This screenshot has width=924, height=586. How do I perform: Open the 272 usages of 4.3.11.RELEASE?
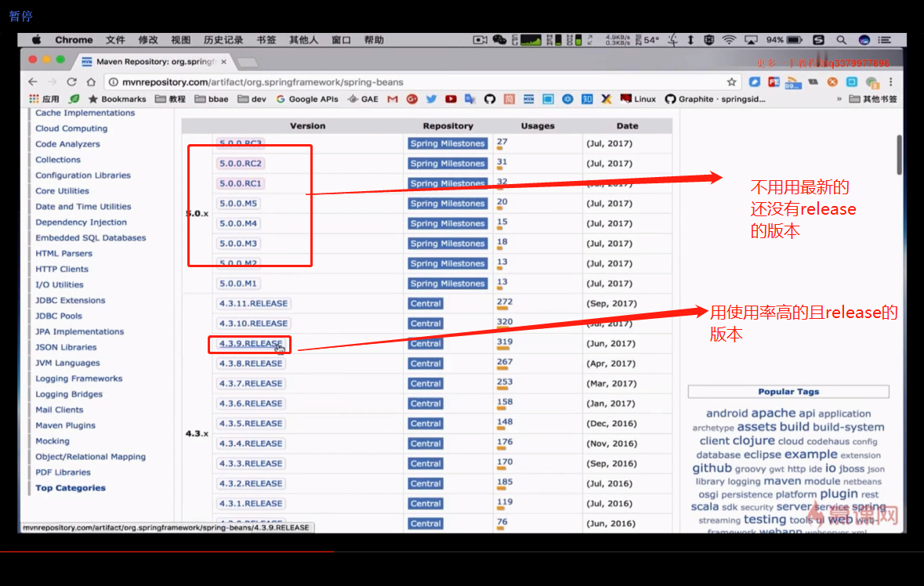pyautogui.click(x=505, y=302)
